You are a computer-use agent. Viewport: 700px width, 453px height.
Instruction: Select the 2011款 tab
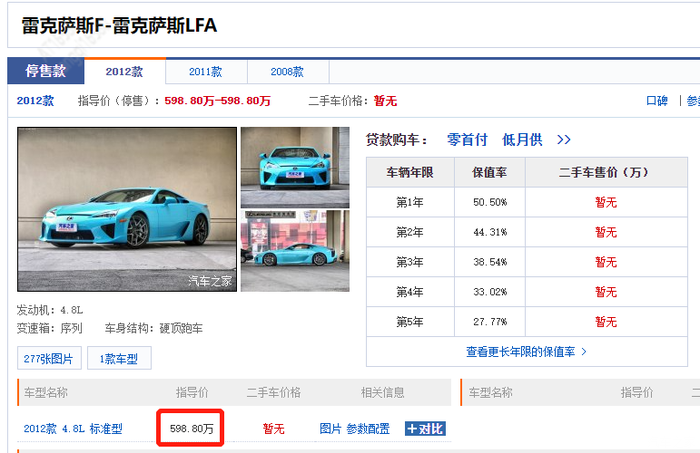point(205,72)
